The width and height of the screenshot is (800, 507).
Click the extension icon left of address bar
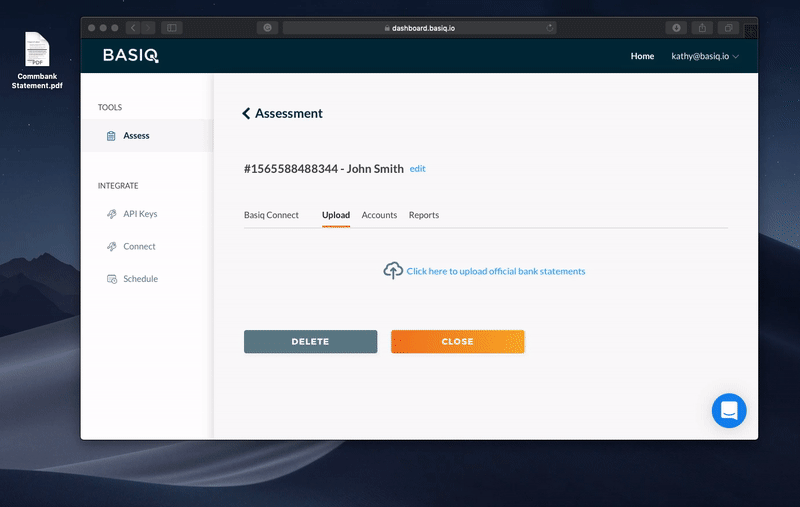[267, 28]
